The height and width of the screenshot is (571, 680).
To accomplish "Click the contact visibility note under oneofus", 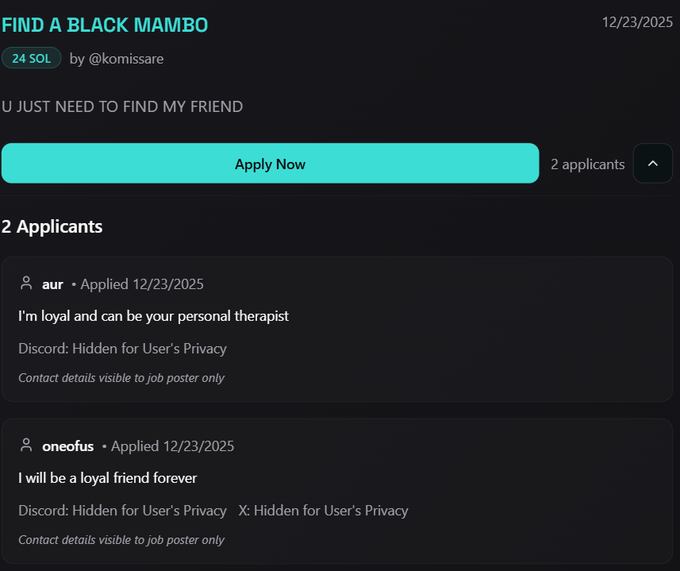I will [x=121, y=540].
